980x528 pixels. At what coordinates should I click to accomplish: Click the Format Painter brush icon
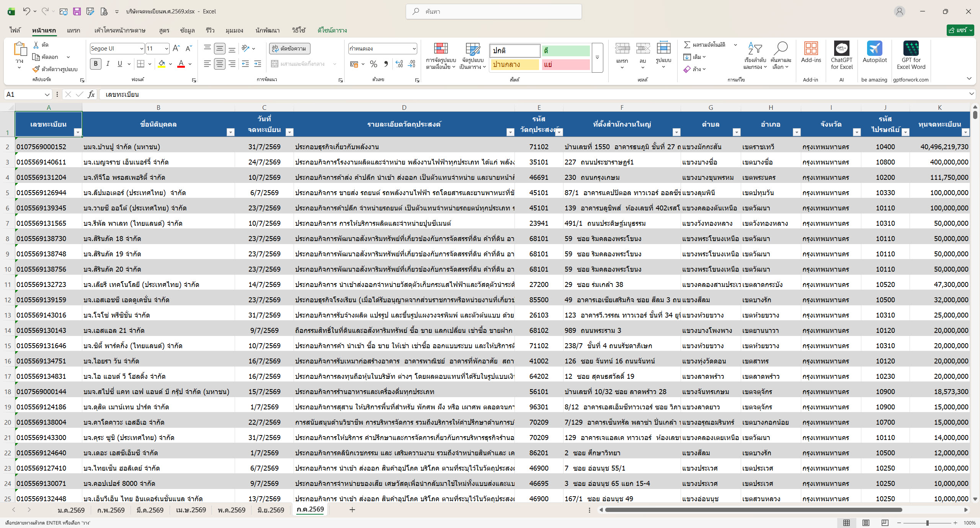(x=36, y=69)
